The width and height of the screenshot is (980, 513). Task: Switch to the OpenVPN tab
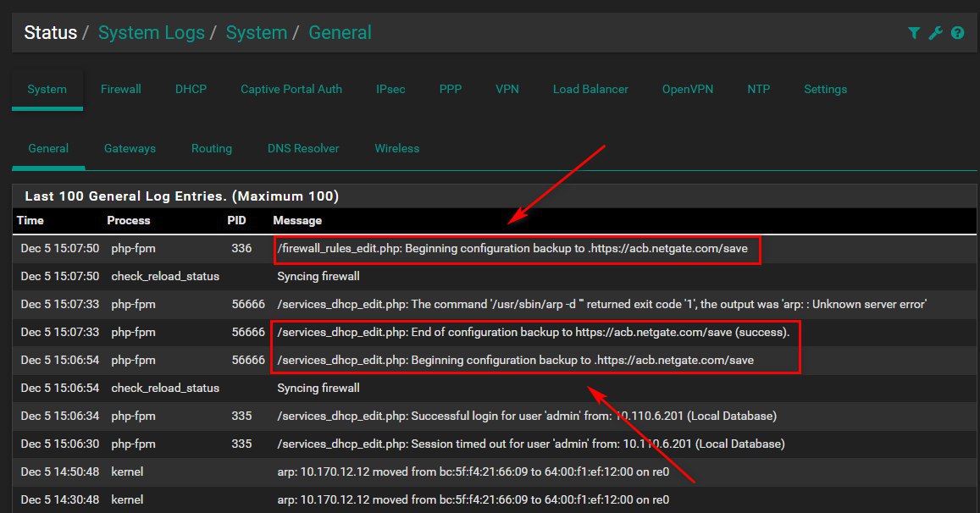click(x=688, y=90)
